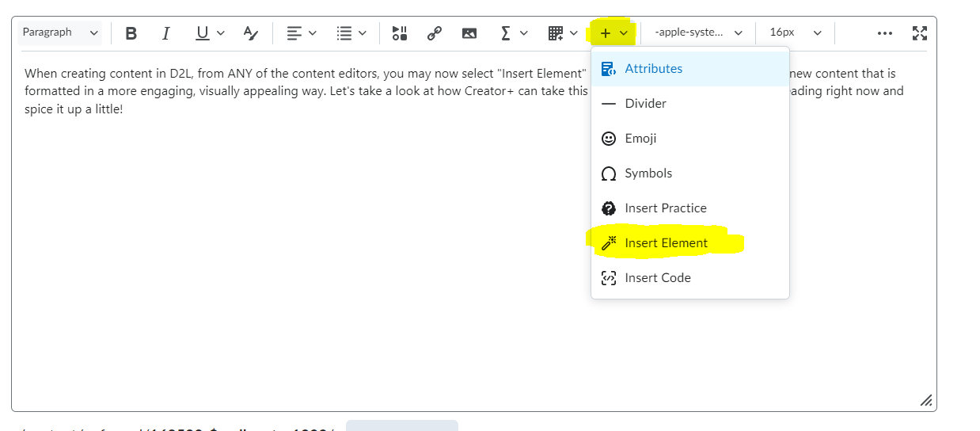This screenshot has width=980, height=431.
Task: Expand list options arrow
Action: coord(362,33)
